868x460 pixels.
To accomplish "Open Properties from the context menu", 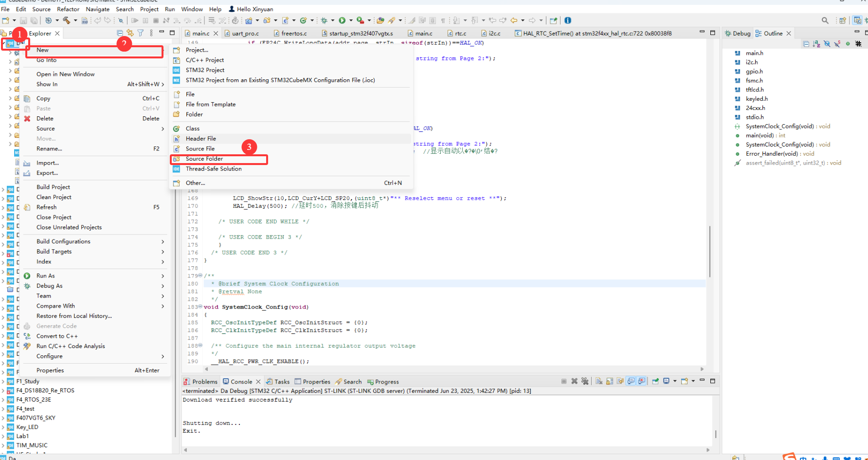I will [97, 370].
